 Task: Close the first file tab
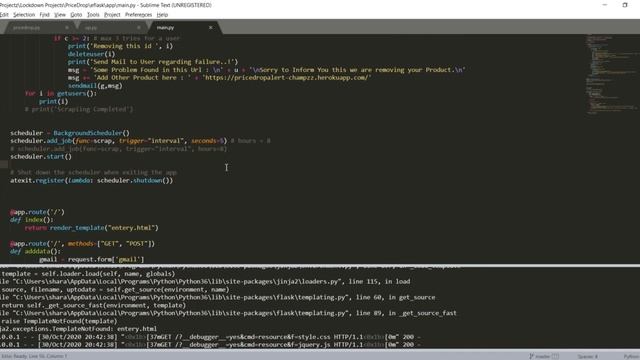pyautogui.click(x=67, y=28)
